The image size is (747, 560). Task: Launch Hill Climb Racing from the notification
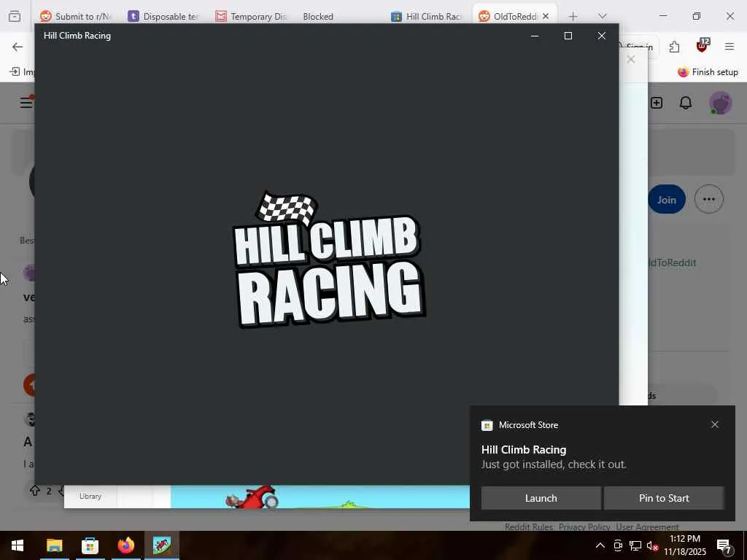[541, 498]
